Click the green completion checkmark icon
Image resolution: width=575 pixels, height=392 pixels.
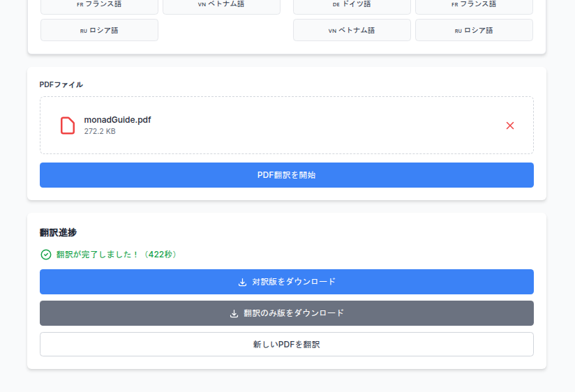point(46,255)
